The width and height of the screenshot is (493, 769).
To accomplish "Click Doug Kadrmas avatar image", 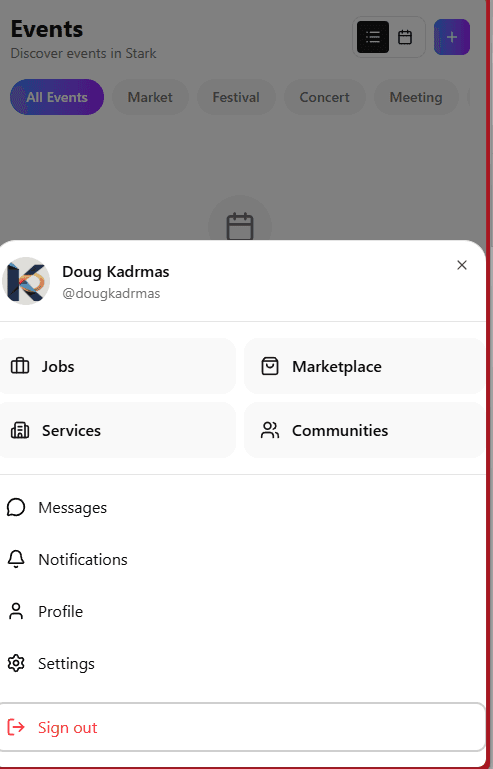I will point(26,281).
